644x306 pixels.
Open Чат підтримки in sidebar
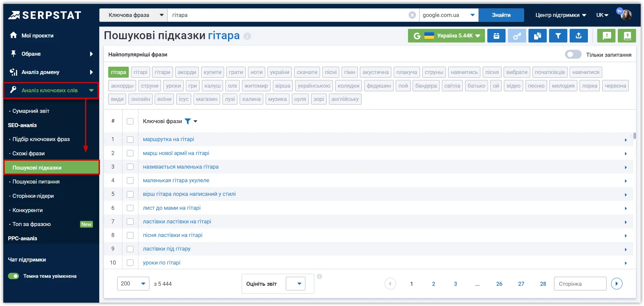(27, 260)
